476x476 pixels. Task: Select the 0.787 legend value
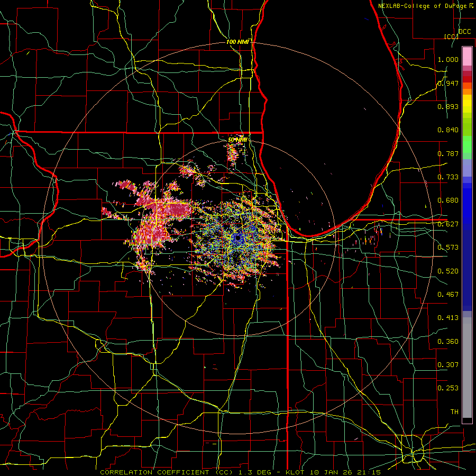coord(448,153)
